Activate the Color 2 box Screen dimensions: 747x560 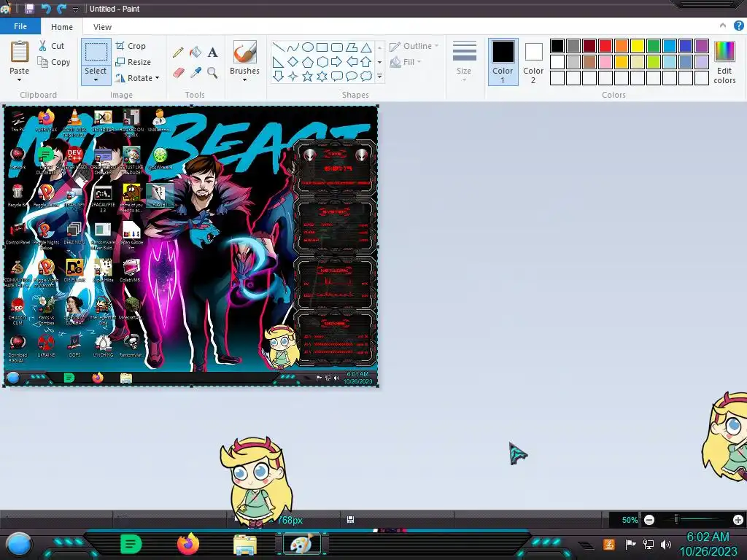click(x=533, y=62)
